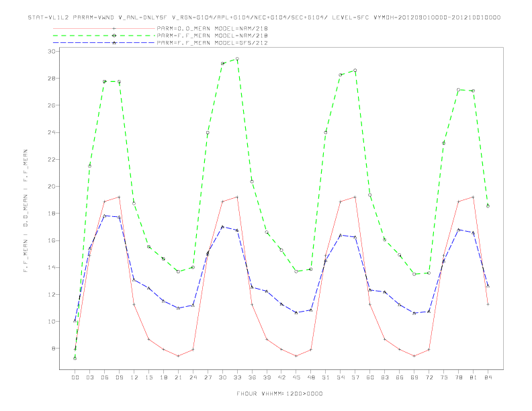Click the chart title line starting STAT=VL1L2

[264, 17]
